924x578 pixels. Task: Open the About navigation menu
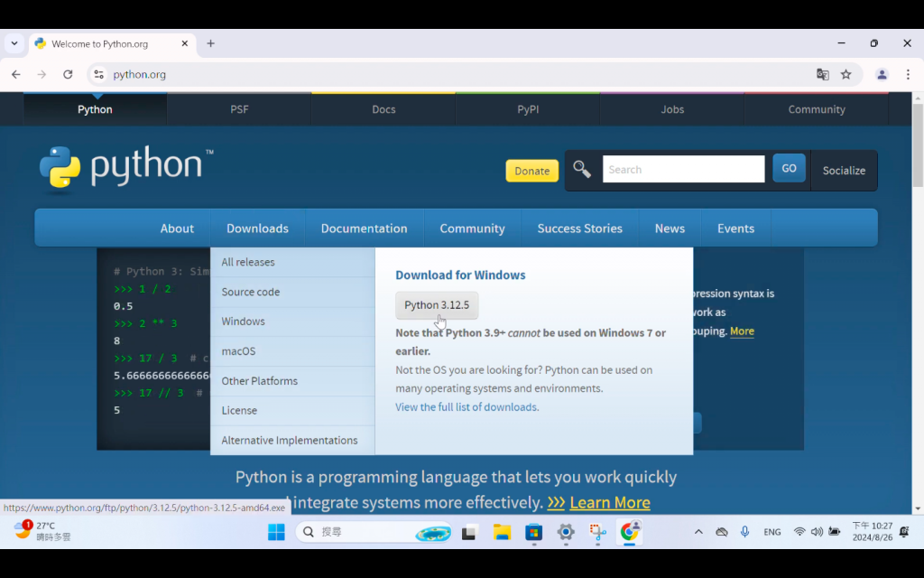[x=177, y=228]
